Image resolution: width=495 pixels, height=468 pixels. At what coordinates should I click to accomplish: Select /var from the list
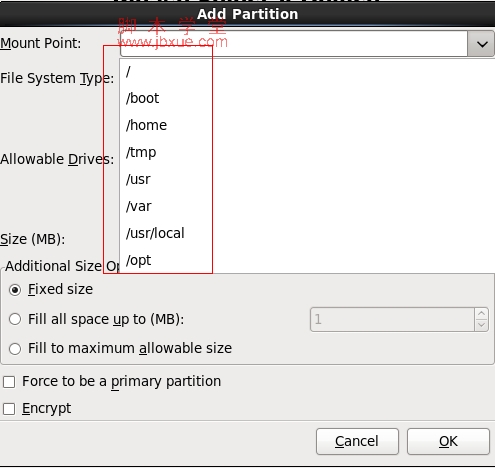(x=307, y=206)
